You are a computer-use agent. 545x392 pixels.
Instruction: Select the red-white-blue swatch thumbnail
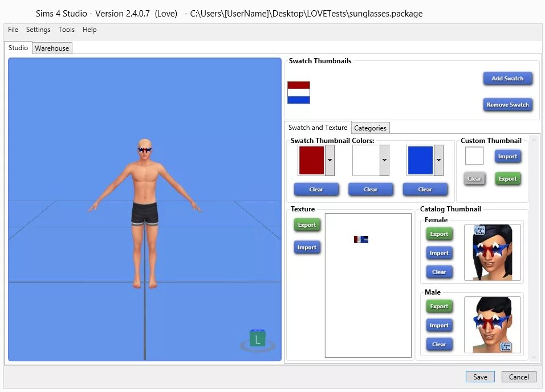(299, 92)
